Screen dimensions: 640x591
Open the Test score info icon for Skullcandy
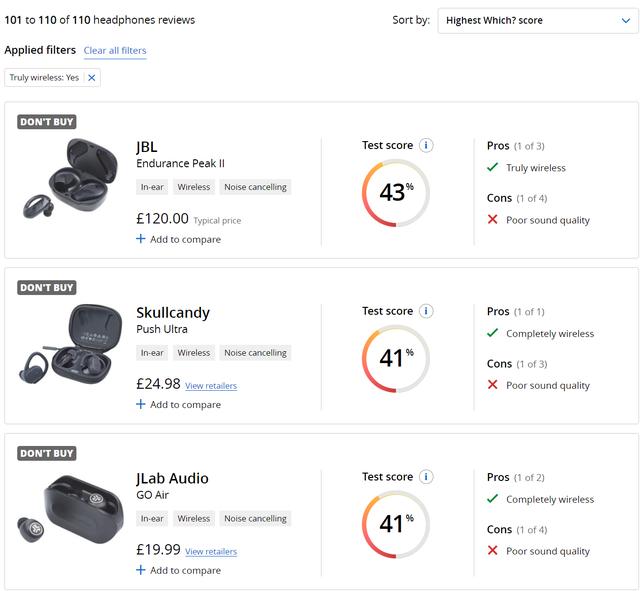coord(426,311)
